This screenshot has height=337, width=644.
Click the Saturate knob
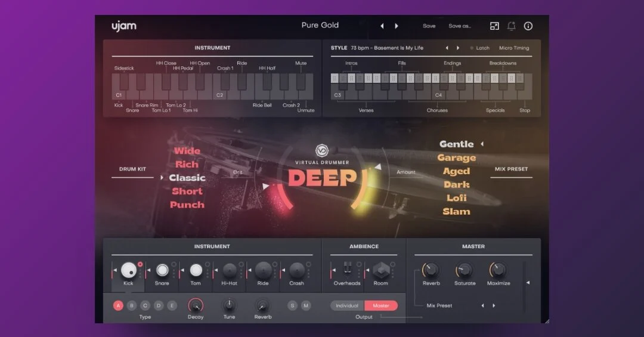[465, 270]
